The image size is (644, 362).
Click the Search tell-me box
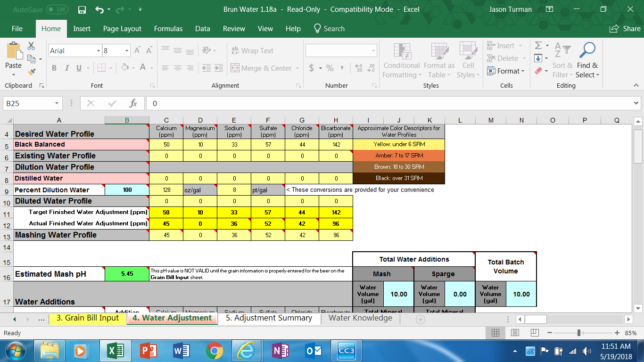click(x=329, y=29)
